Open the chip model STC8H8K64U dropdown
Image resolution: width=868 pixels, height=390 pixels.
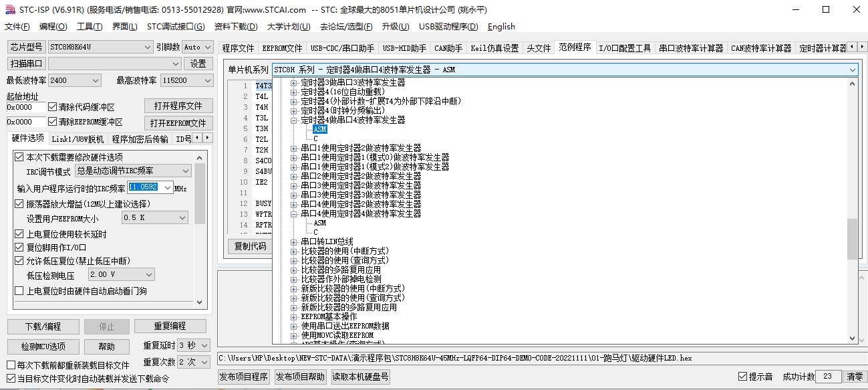pyautogui.click(x=101, y=47)
